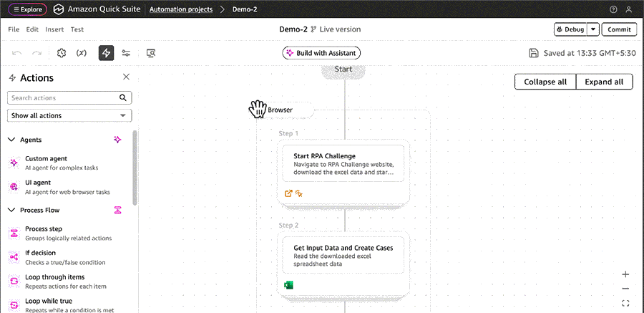Click Expand all on the canvas
The height and width of the screenshot is (313, 644).
tap(604, 82)
